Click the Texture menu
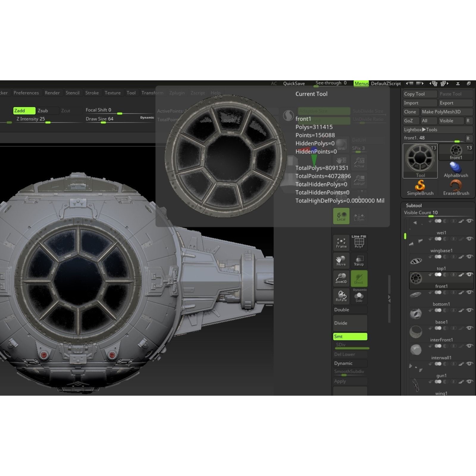 pos(113,93)
